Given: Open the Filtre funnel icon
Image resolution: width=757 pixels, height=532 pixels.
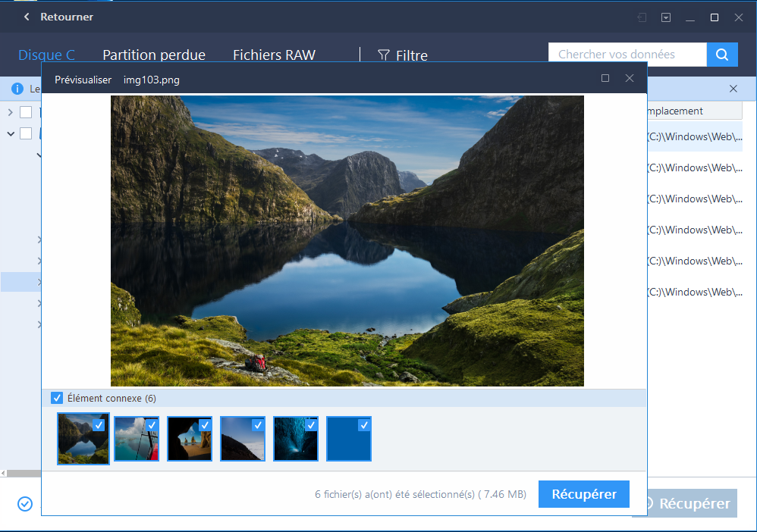Looking at the screenshot, I should click(x=384, y=55).
